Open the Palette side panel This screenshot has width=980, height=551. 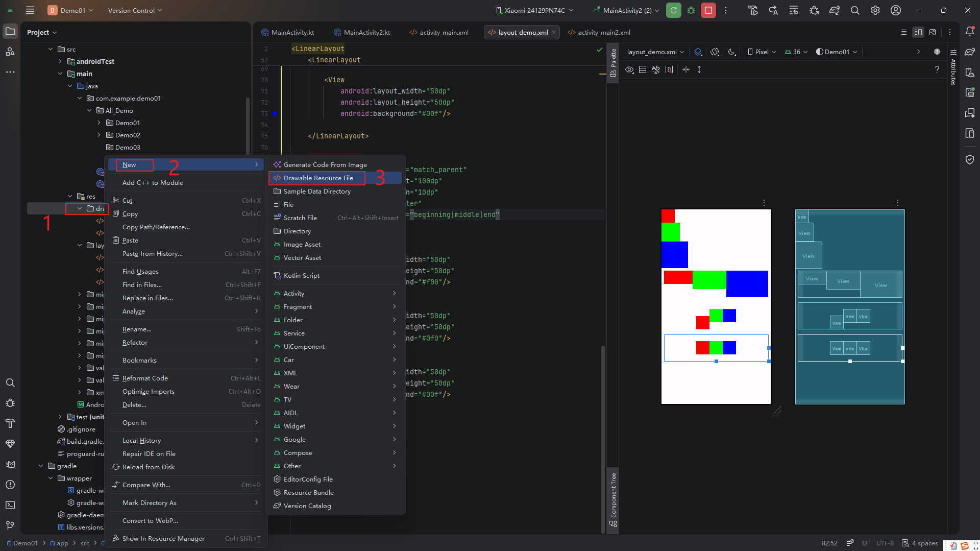coord(613,62)
